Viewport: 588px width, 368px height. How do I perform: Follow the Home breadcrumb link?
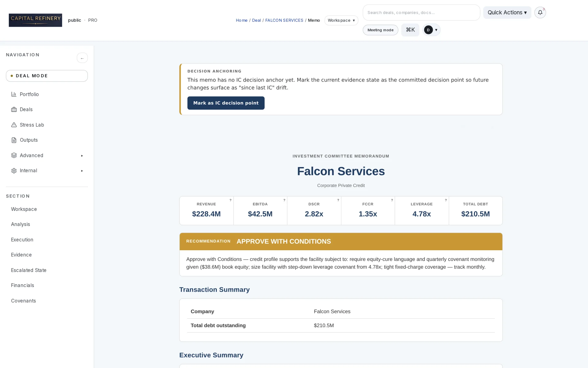point(242,20)
